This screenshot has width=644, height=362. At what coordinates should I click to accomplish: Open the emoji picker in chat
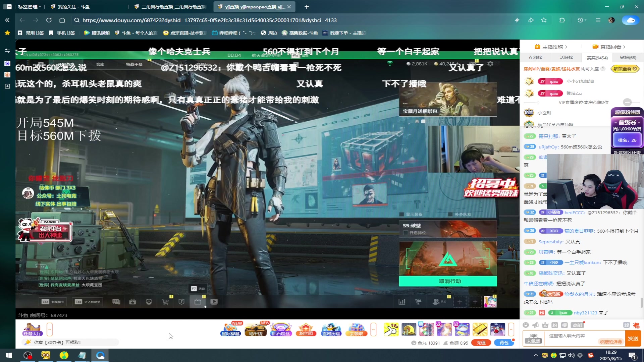(x=526, y=325)
